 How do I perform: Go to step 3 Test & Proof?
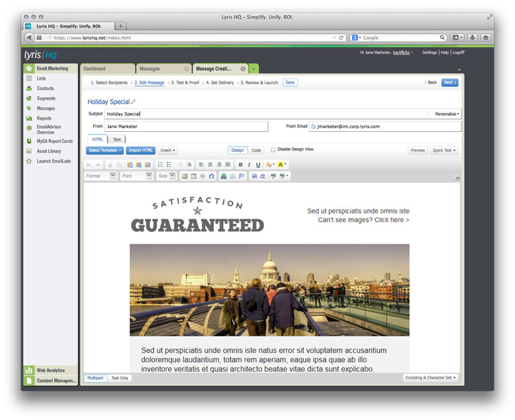point(185,82)
